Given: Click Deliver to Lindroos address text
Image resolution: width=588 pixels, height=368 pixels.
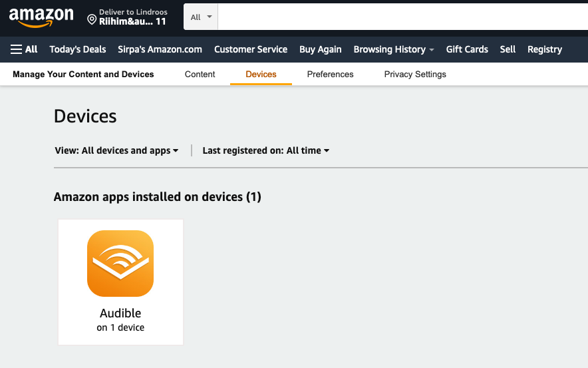Looking at the screenshot, I should click(x=133, y=17).
